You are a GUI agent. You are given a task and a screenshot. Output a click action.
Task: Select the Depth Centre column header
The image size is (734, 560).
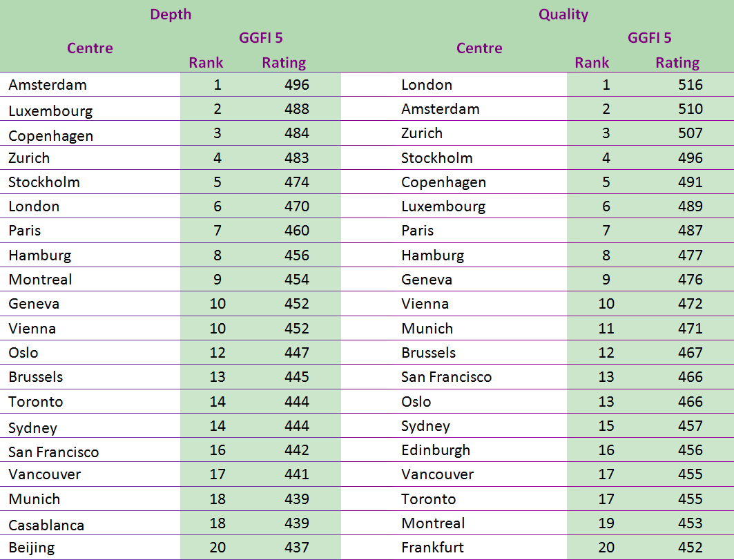point(90,48)
